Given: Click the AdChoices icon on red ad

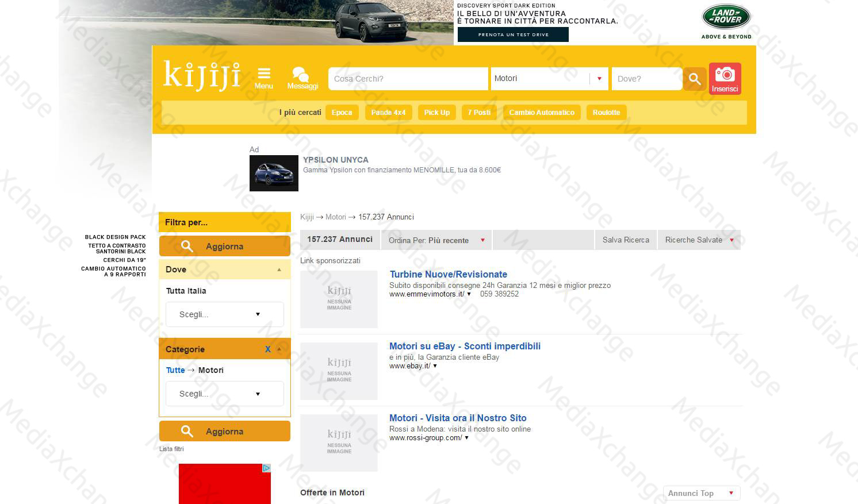Looking at the screenshot, I should tap(267, 468).
